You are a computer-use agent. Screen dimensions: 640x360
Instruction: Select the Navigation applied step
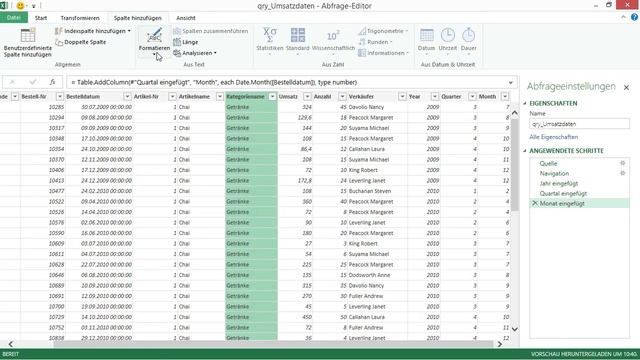tap(554, 173)
